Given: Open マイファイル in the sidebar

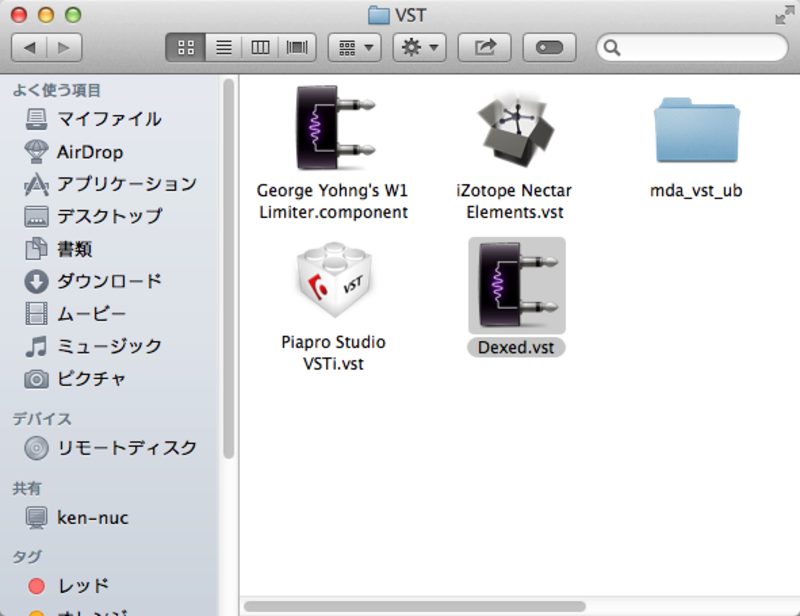Looking at the screenshot, I should click(x=109, y=119).
